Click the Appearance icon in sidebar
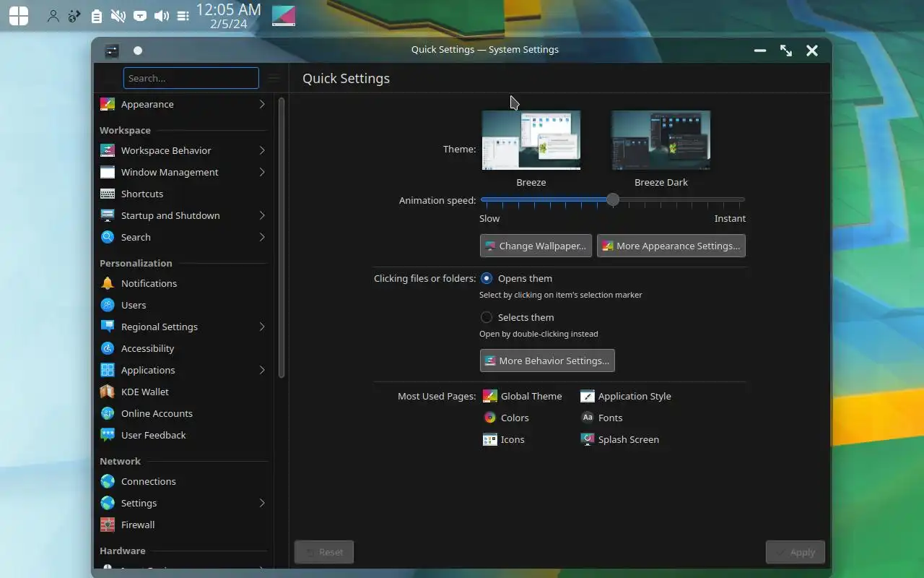 click(108, 104)
